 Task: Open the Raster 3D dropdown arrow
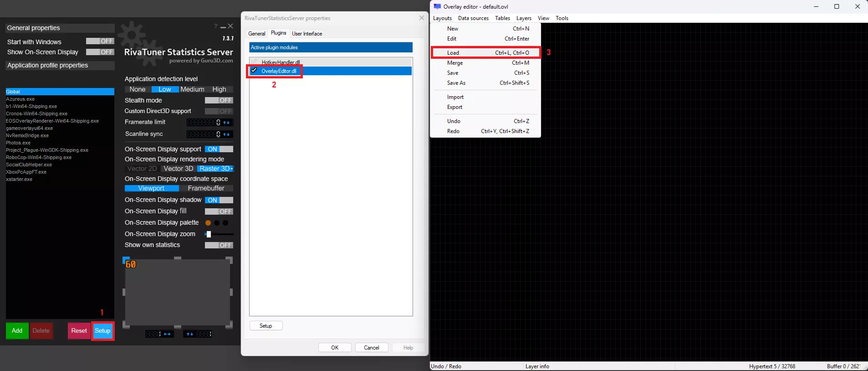231,169
